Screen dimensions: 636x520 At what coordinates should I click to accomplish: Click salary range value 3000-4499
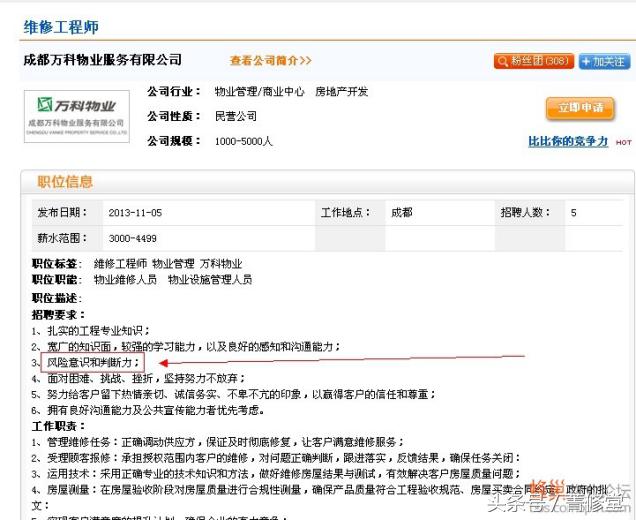(x=132, y=239)
